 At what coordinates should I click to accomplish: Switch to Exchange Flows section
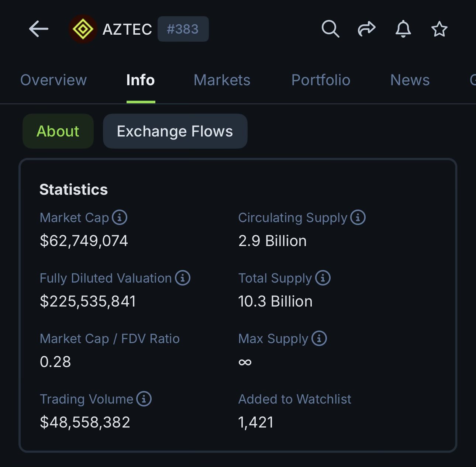(x=175, y=131)
